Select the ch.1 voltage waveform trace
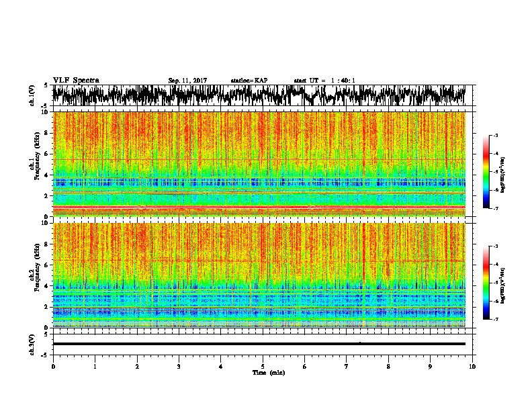The height and width of the screenshot is (411, 532). click(x=259, y=95)
